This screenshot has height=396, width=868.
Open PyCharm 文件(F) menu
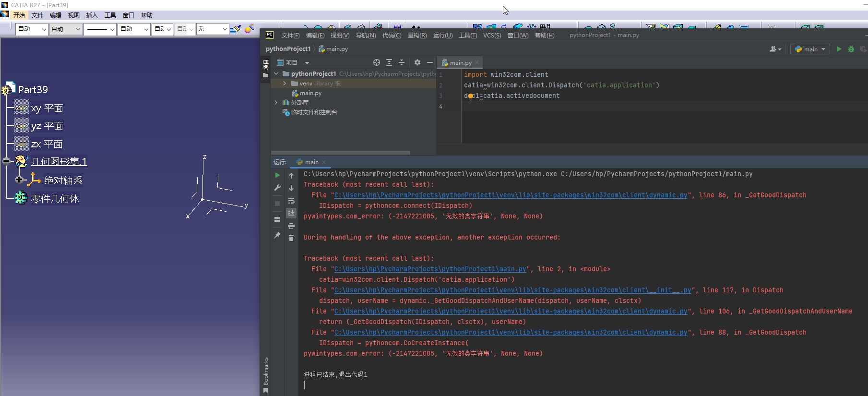(x=290, y=36)
